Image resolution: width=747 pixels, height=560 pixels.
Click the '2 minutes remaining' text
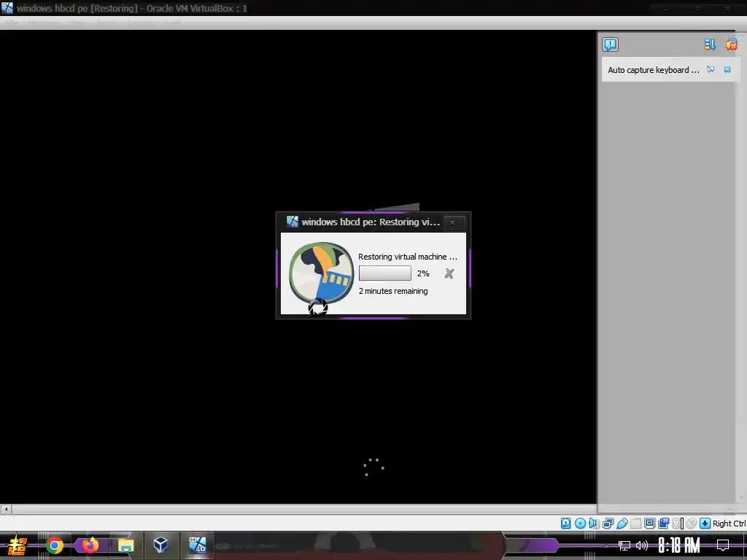(393, 291)
